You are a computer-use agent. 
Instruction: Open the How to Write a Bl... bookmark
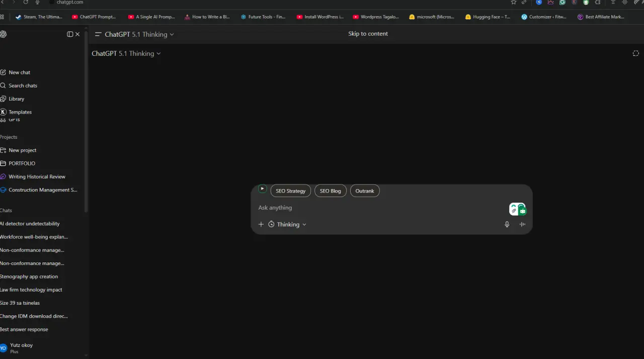tap(207, 17)
